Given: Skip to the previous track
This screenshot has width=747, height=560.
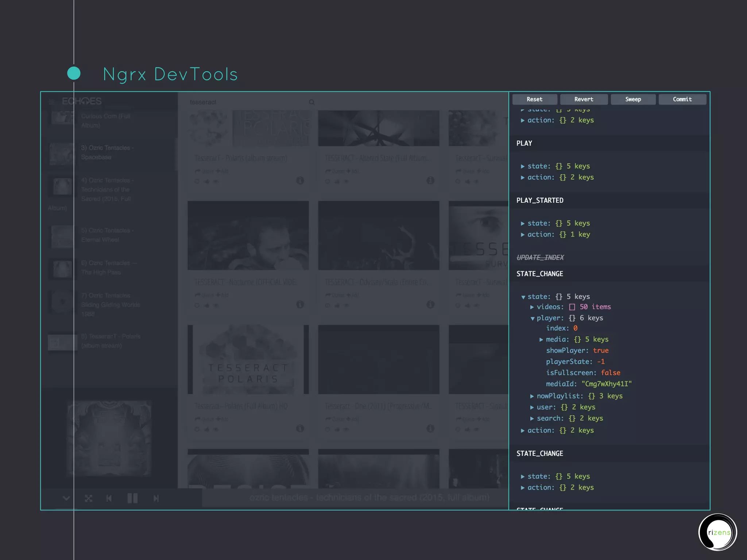Looking at the screenshot, I should (x=109, y=498).
